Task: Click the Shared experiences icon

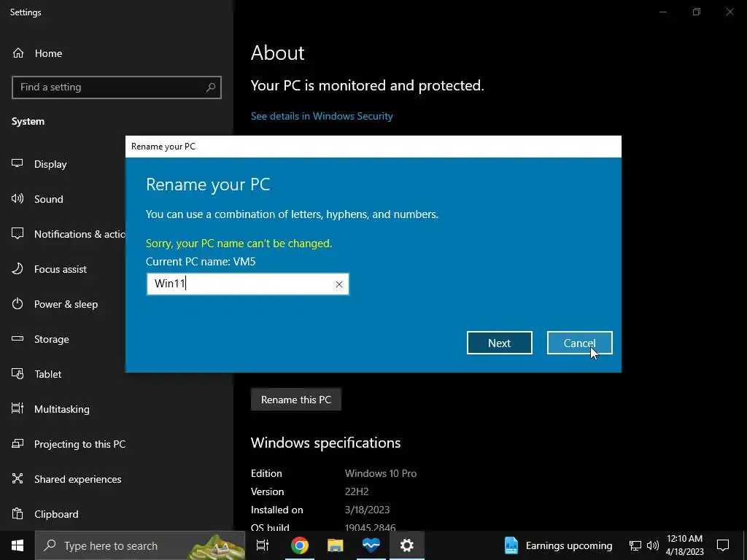Action: coord(18,478)
